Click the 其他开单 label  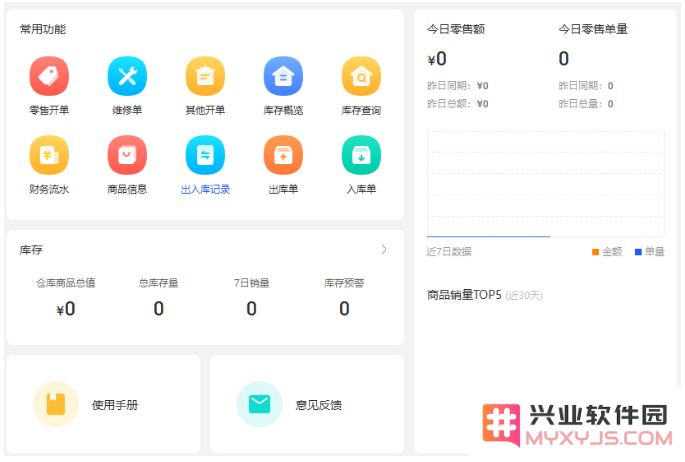coord(205,110)
